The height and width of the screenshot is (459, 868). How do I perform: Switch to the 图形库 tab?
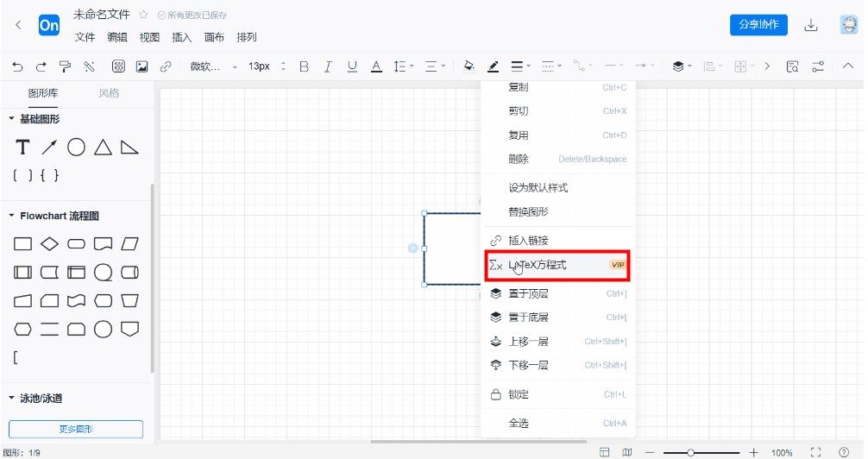tap(43, 93)
